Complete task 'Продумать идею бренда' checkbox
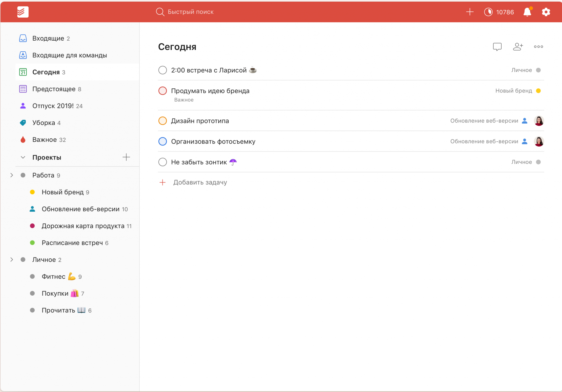 tap(163, 91)
